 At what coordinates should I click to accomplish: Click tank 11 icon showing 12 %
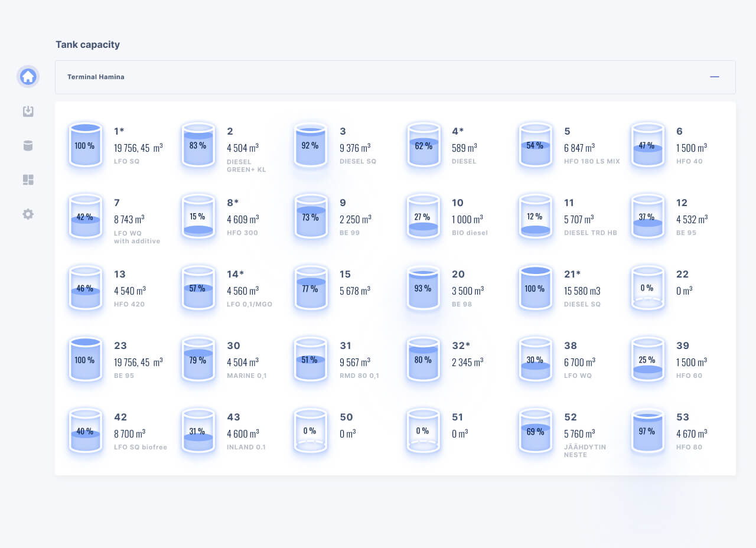535,217
